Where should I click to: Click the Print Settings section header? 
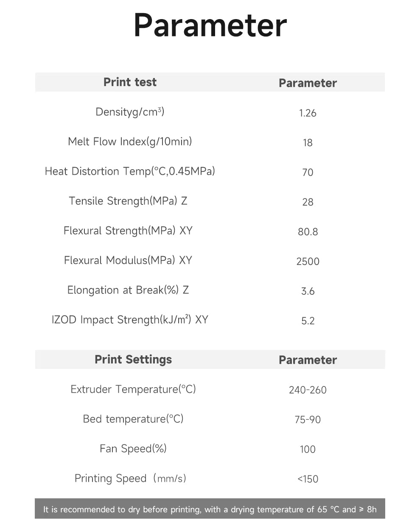pos(133,360)
